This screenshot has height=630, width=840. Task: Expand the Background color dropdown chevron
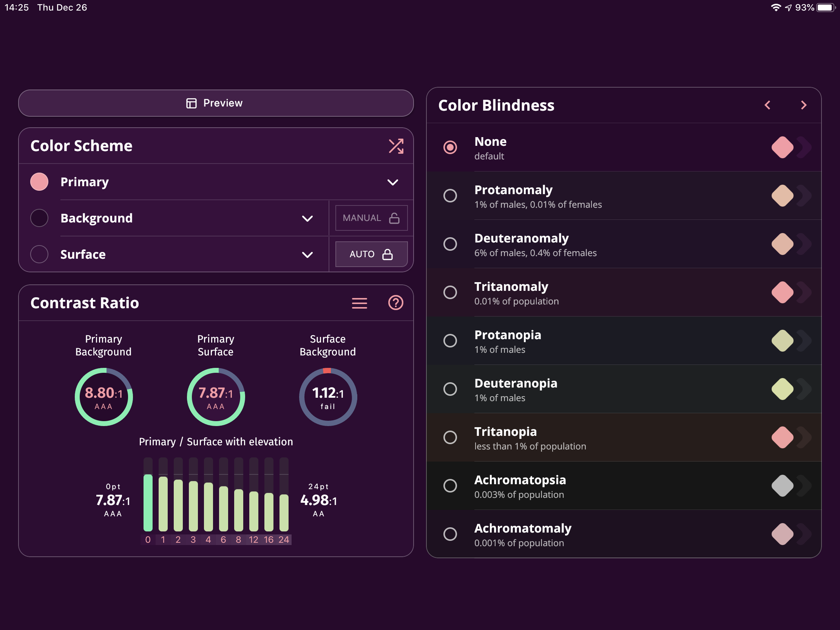point(307,218)
